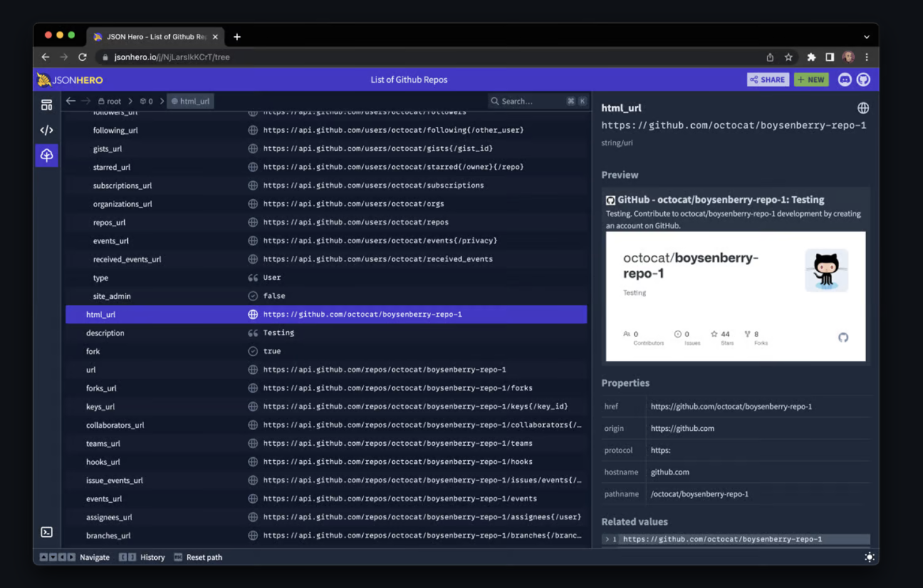Select the forks_url row
The width and height of the screenshot is (923, 588).
326,388
